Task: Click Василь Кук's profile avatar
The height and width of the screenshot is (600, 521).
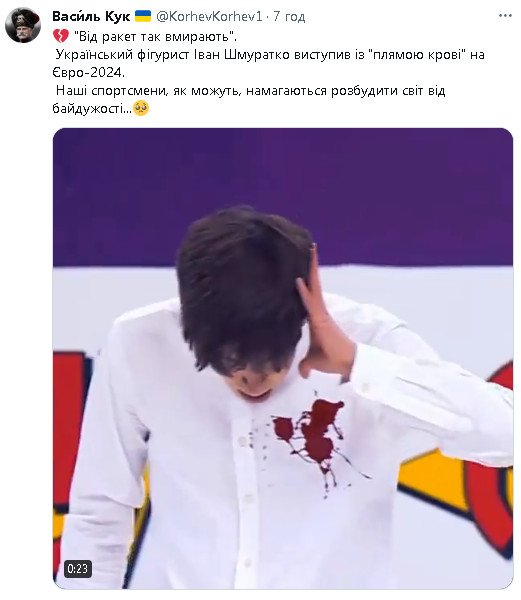Action: (23, 25)
